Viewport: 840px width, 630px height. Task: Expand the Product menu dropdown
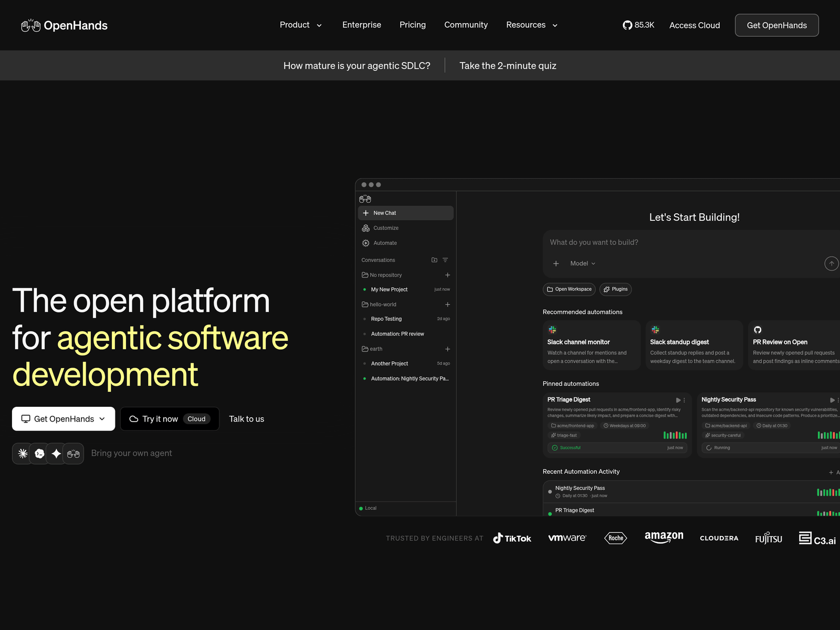click(x=301, y=25)
